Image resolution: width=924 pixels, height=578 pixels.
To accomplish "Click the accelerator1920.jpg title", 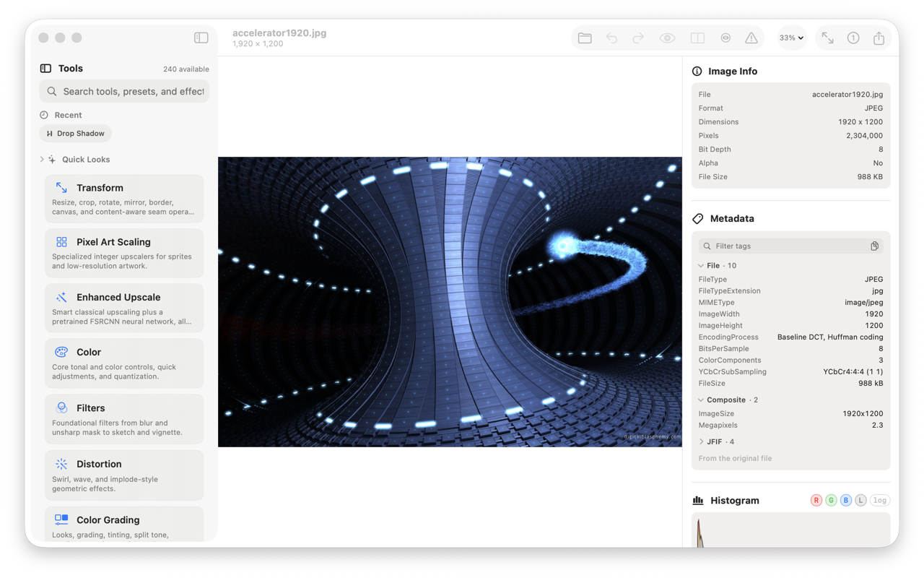I will [x=279, y=33].
